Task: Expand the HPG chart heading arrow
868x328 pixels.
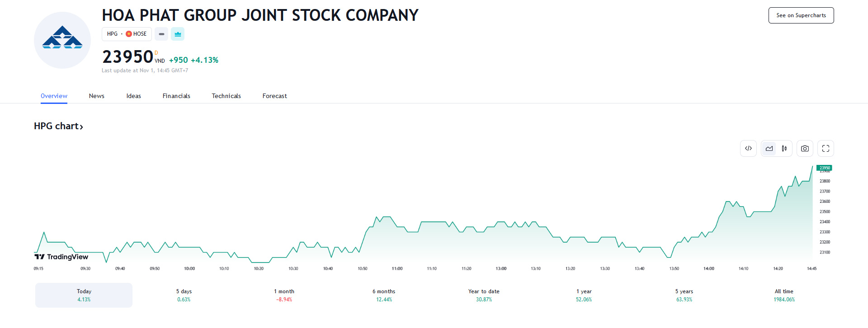Action: tap(81, 127)
